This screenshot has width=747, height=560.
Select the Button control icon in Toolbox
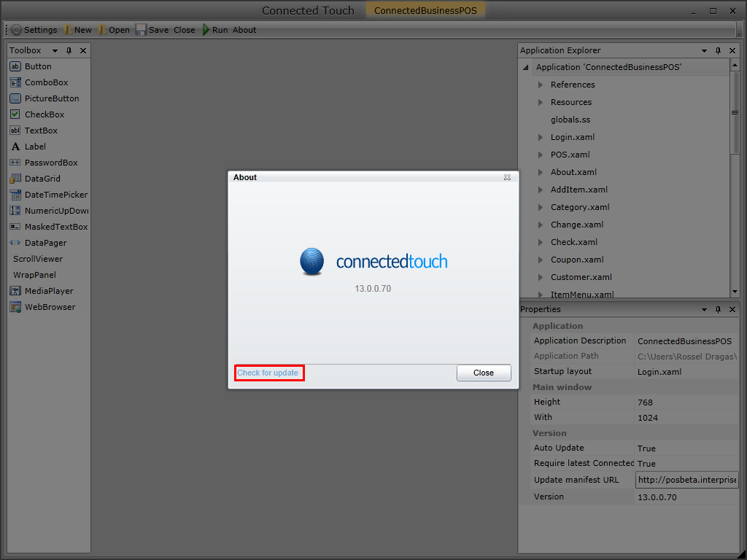click(x=15, y=66)
